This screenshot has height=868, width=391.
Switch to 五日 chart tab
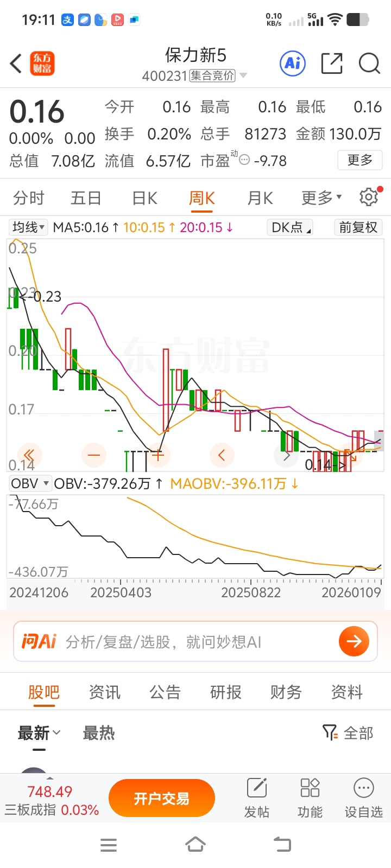pyautogui.click(x=86, y=197)
